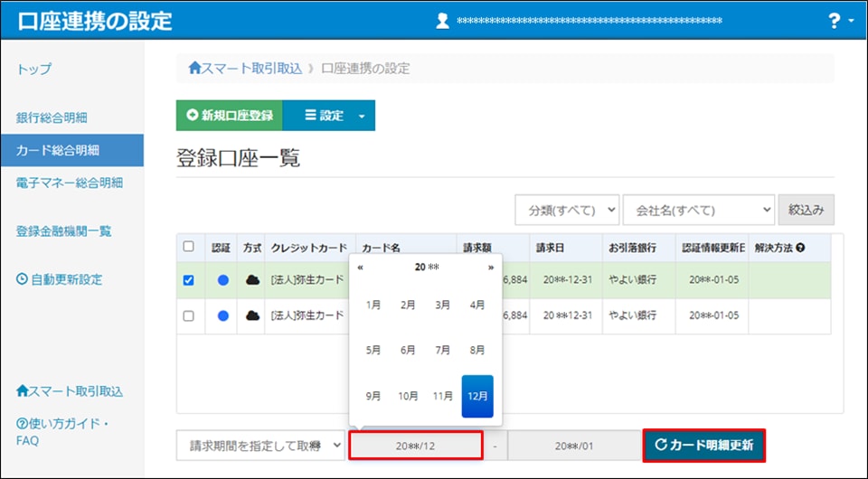Go to previous year in month picker

(361, 268)
